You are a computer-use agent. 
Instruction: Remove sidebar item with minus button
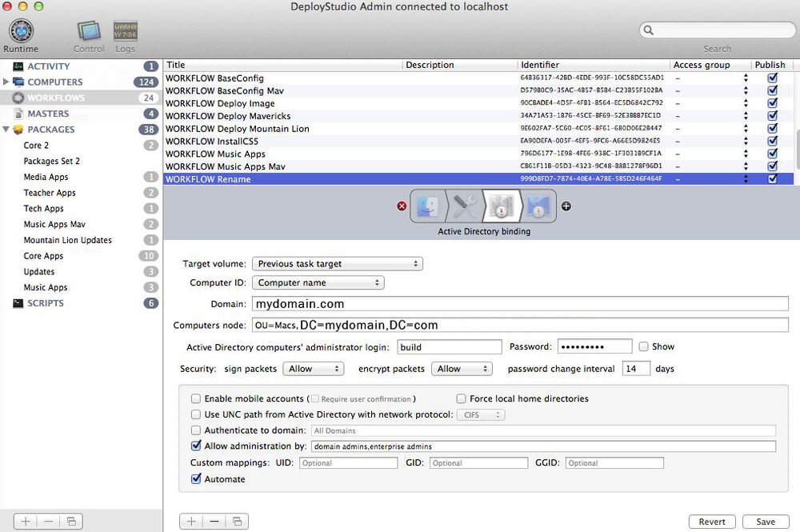click(x=49, y=522)
